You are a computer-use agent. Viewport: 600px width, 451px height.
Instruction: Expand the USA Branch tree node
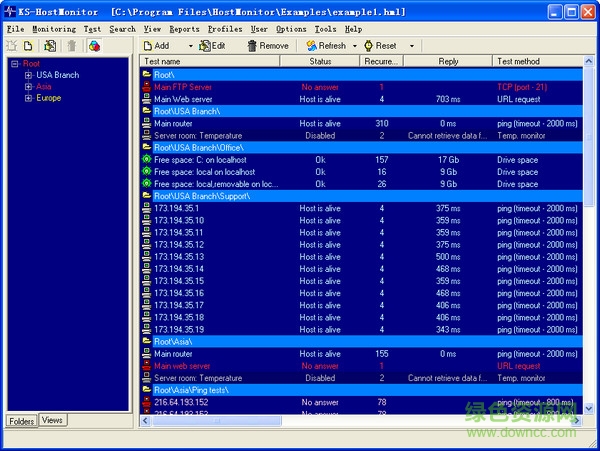pos(28,75)
